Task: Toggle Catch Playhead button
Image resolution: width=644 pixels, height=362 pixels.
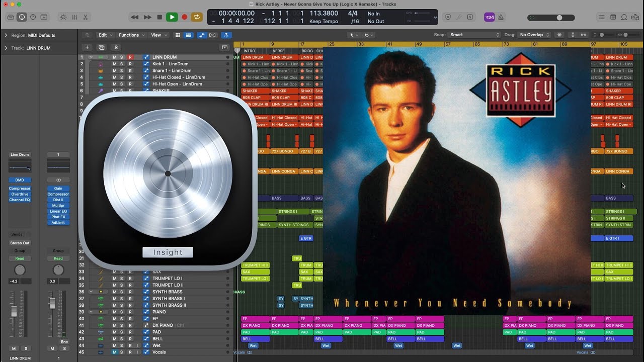Action: 226,35
